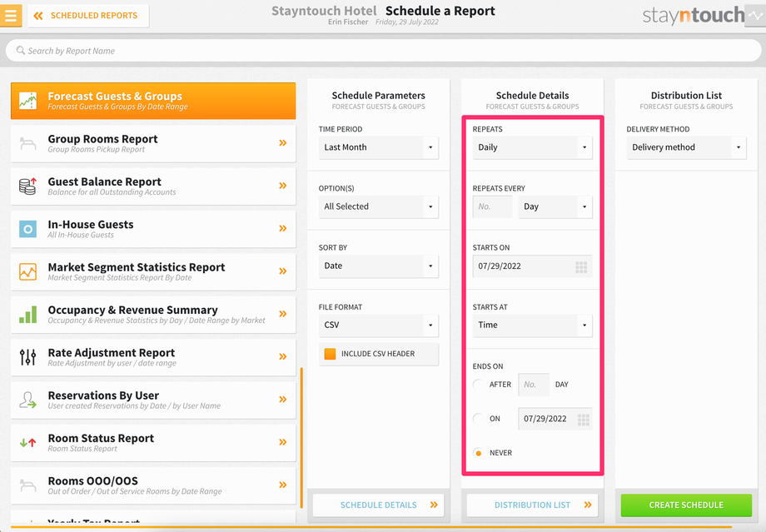
Task: Click the Rate Adjustment sliders icon
Action: [27, 357]
